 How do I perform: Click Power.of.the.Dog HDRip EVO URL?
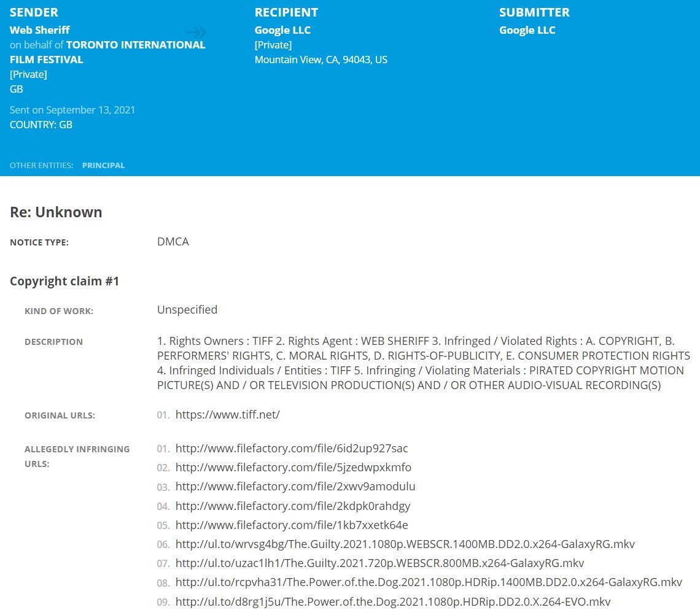(x=393, y=601)
